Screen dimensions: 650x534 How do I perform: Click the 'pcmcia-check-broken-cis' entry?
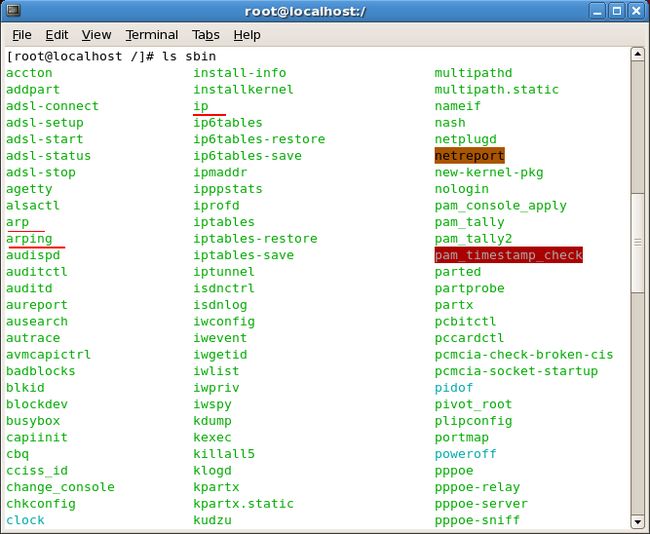point(524,355)
